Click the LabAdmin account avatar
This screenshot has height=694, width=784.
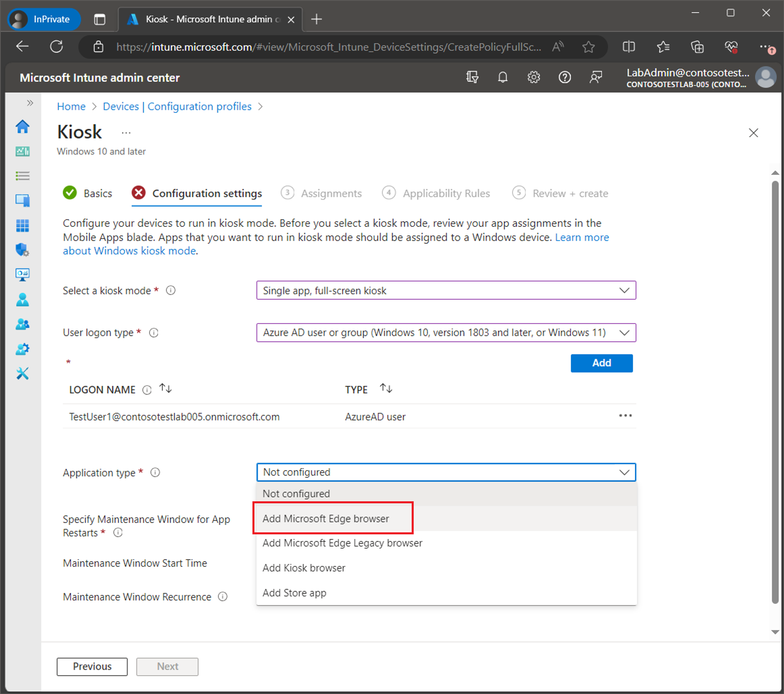pyautogui.click(x=766, y=77)
